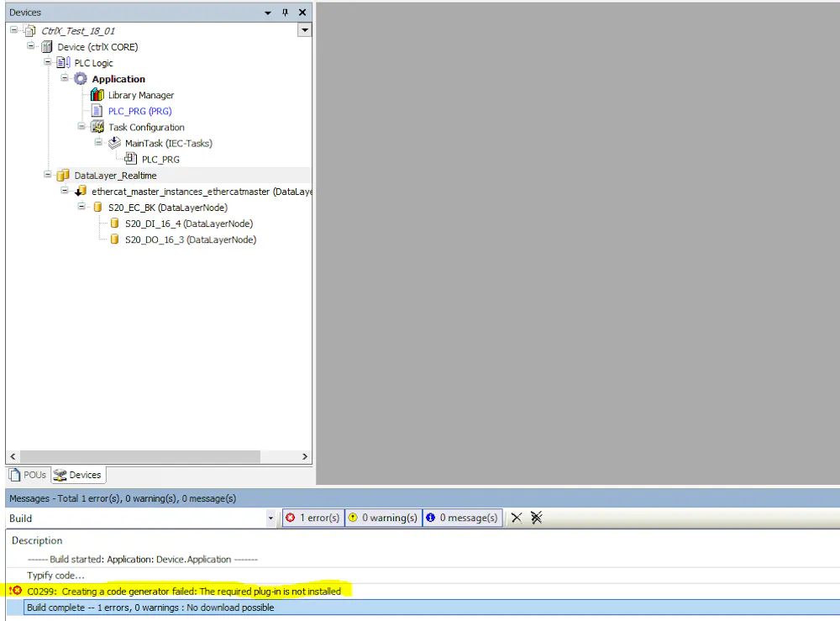Select the C0299 code generator error message
This screenshot has width=840, height=621.
184,591
